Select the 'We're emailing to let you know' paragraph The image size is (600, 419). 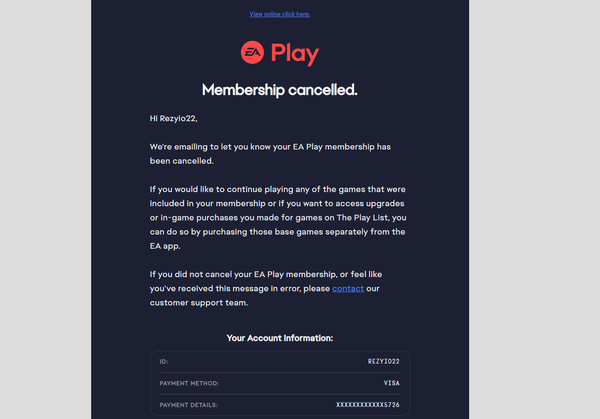click(269, 147)
